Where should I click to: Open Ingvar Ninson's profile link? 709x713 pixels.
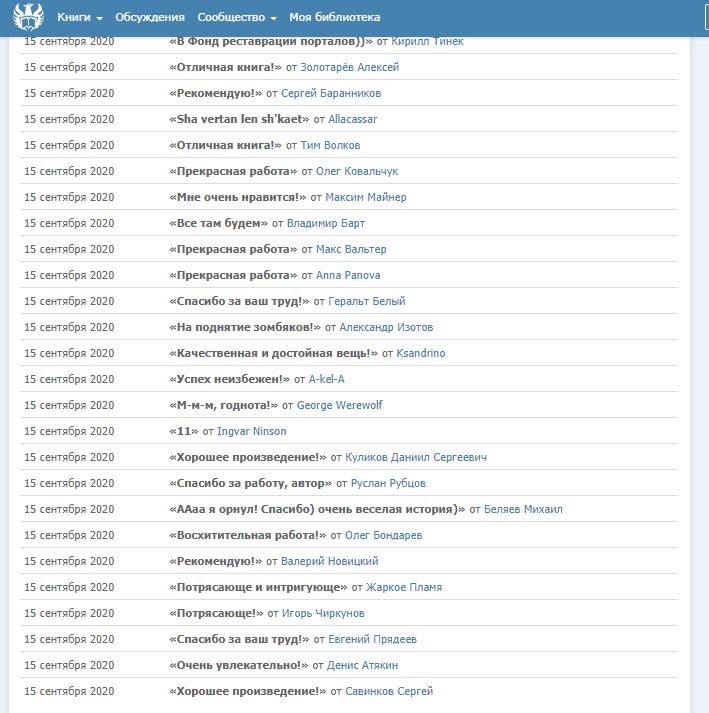point(251,431)
